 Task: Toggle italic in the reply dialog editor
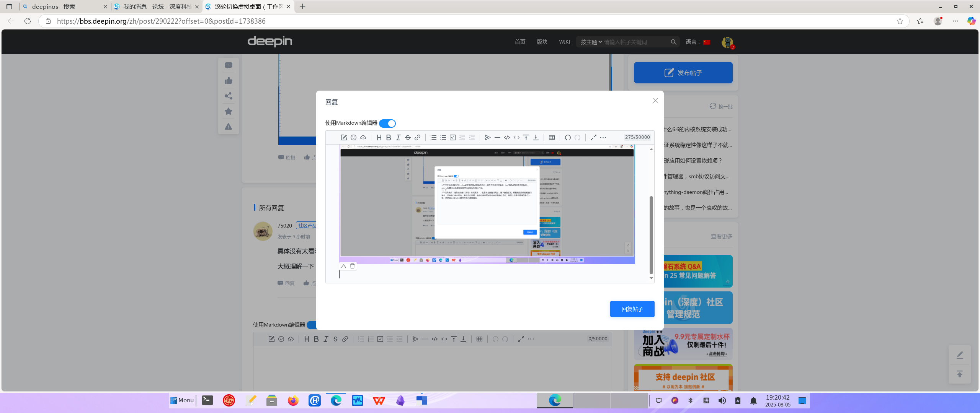(x=398, y=137)
